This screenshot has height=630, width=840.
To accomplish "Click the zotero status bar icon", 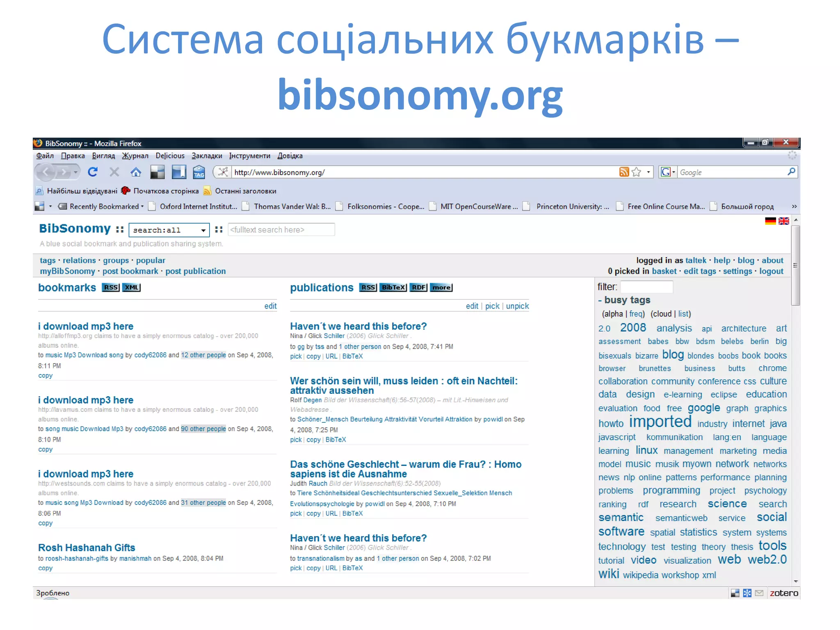I will (x=784, y=593).
